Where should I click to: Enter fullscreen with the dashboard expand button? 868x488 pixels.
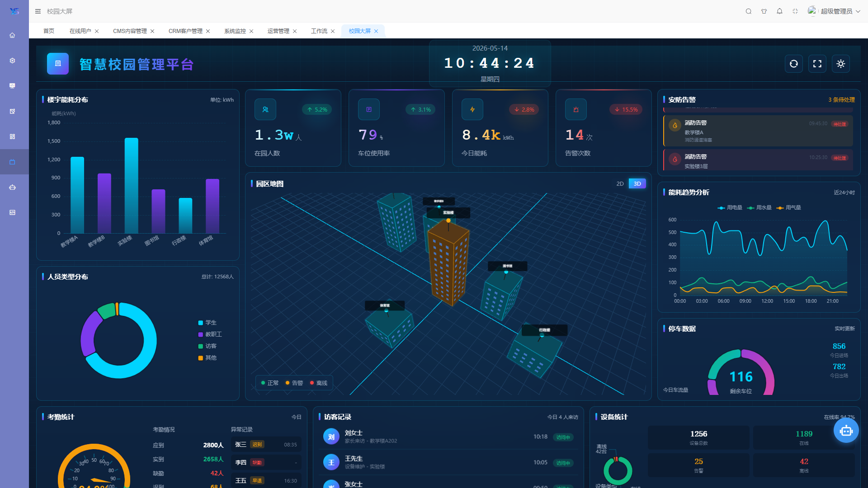tap(817, 64)
